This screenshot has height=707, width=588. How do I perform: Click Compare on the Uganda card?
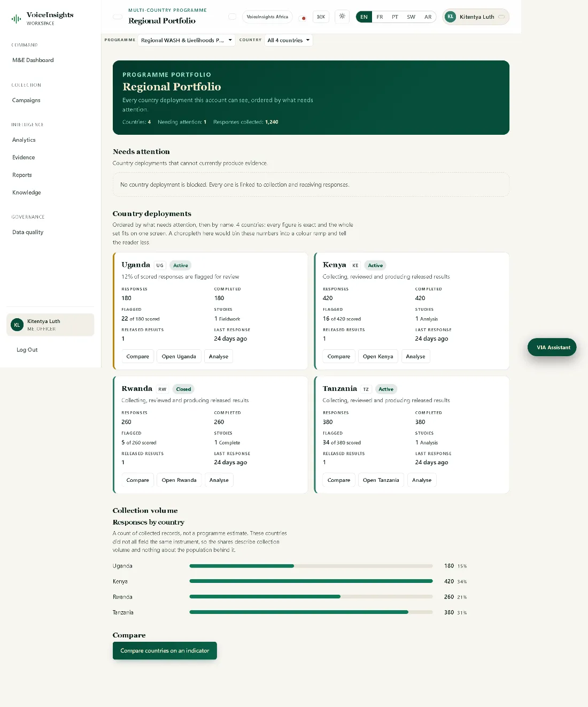tap(138, 357)
